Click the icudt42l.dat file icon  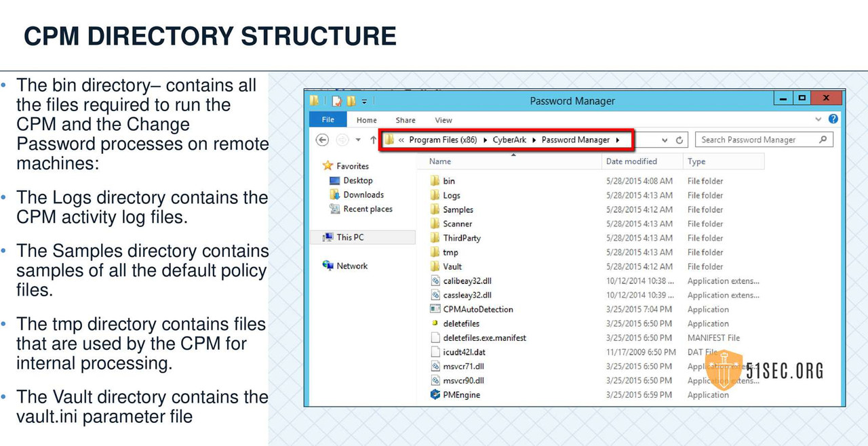point(435,352)
